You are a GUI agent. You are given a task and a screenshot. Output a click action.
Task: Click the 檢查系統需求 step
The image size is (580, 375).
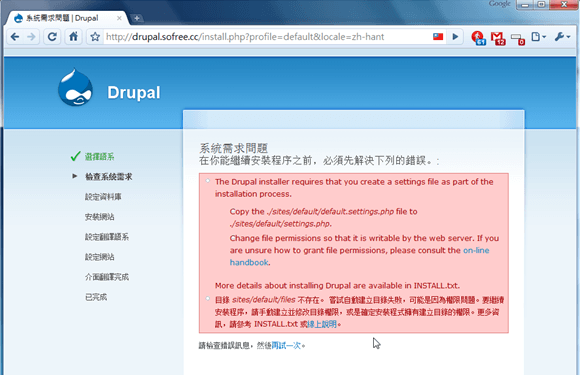pyautogui.click(x=108, y=177)
